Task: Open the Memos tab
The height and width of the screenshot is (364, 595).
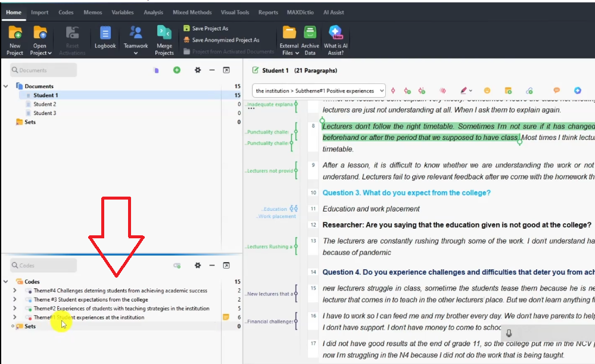Action: click(92, 12)
